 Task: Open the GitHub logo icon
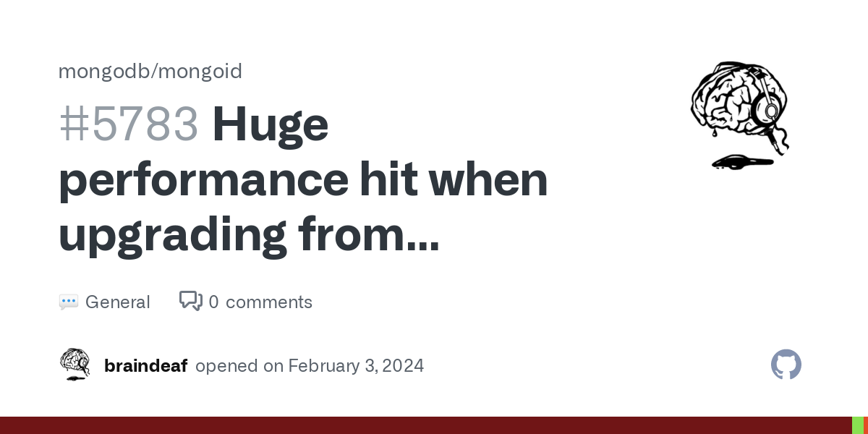[786, 365]
